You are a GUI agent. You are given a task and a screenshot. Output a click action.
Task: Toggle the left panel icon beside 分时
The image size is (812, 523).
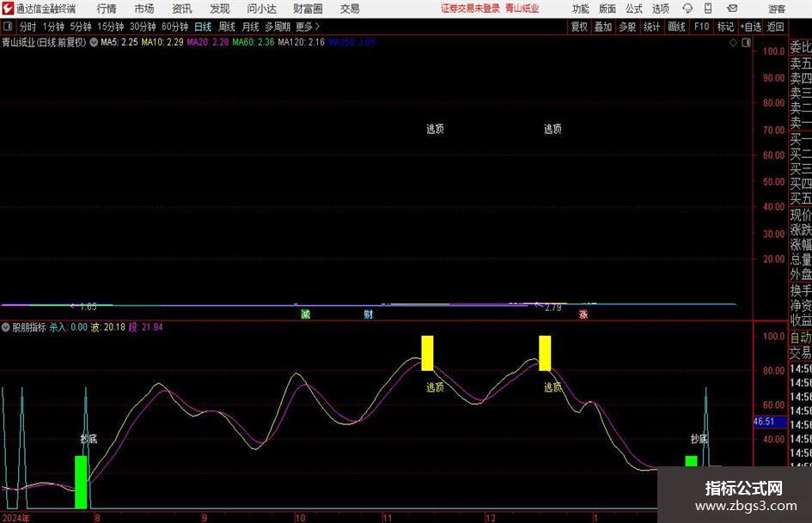(x=8, y=27)
